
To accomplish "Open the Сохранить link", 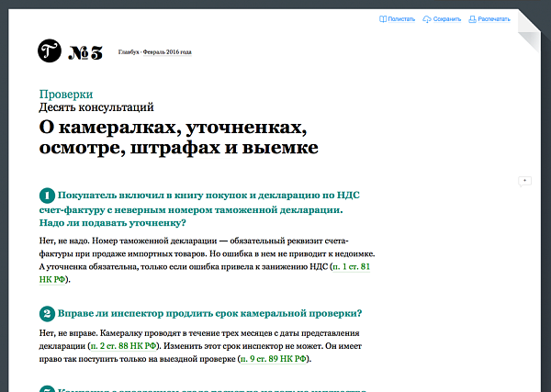I will [446, 19].
